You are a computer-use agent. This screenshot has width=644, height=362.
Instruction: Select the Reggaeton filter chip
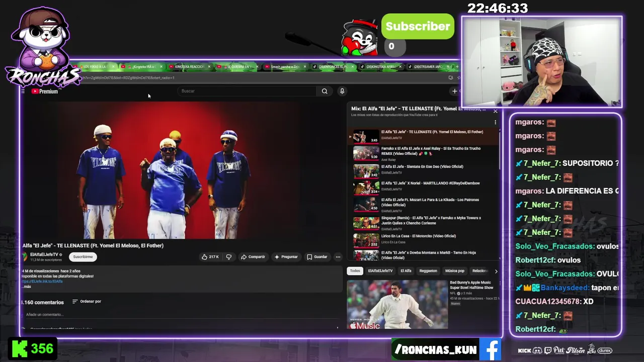[x=428, y=271]
